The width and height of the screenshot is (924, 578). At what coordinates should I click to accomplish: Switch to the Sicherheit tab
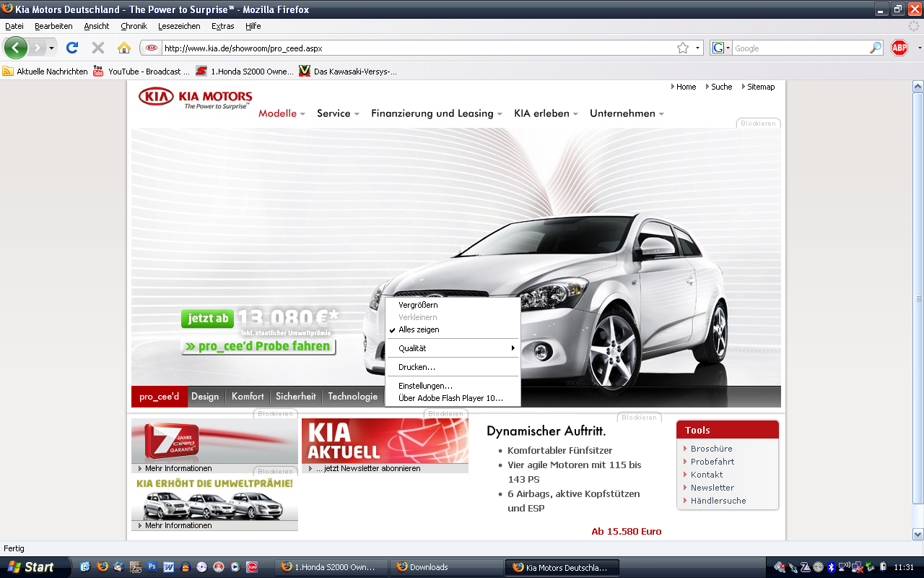click(x=295, y=397)
